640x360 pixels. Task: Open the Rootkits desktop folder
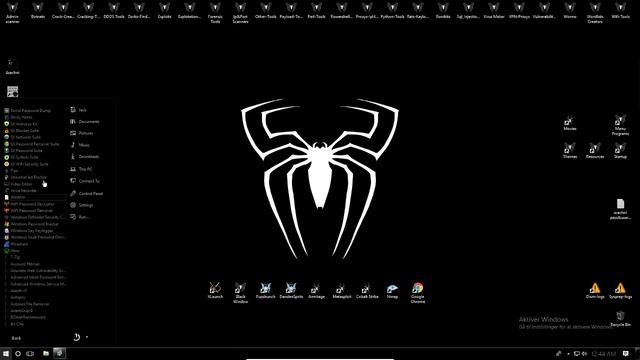[x=443, y=11]
